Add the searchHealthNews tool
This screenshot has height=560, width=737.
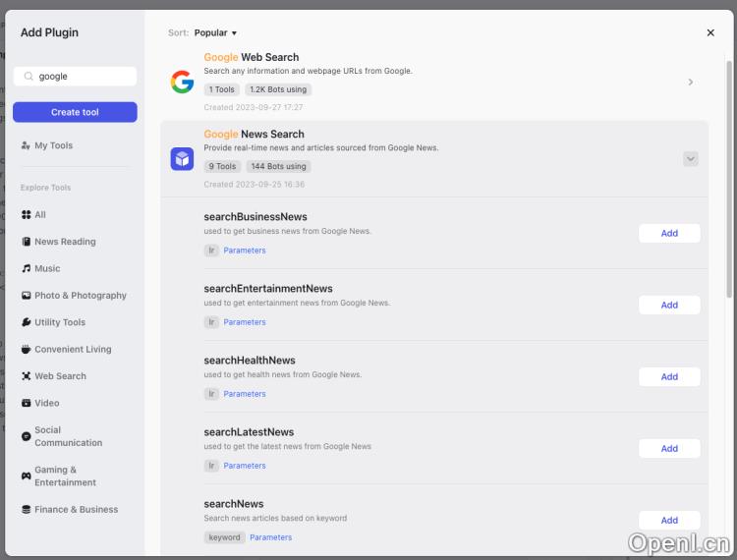click(x=669, y=376)
